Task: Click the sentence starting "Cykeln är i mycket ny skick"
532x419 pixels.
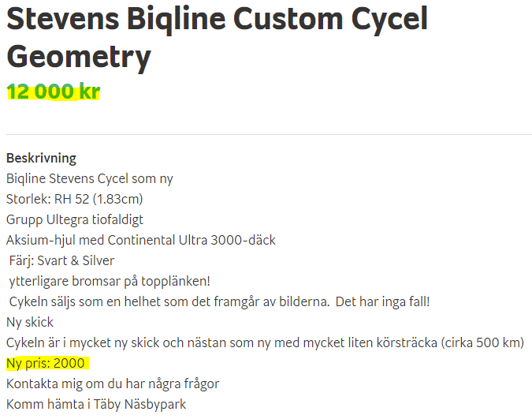Action: 221,342
